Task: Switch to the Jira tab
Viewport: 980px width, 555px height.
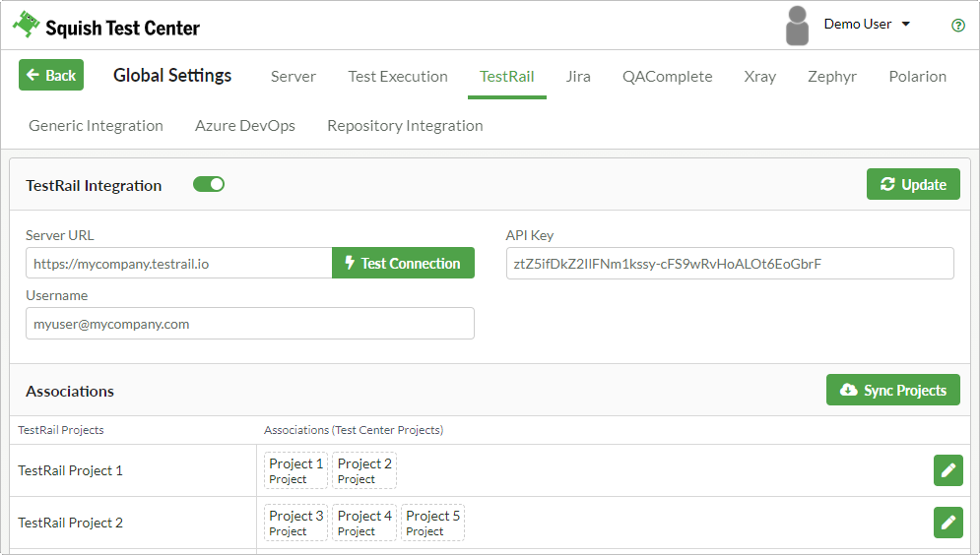Action: click(x=578, y=77)
